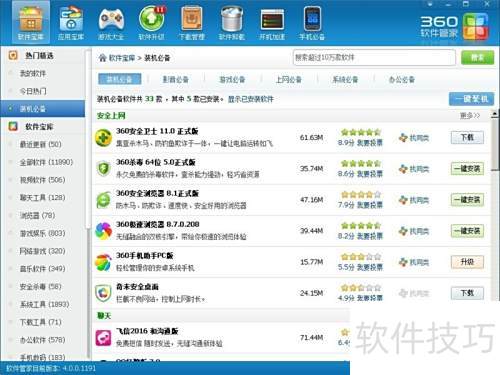This screenshot has height=375, width=500.
Task: Click the 360杀毒 shield icon
Action: [x=104, y=169]
